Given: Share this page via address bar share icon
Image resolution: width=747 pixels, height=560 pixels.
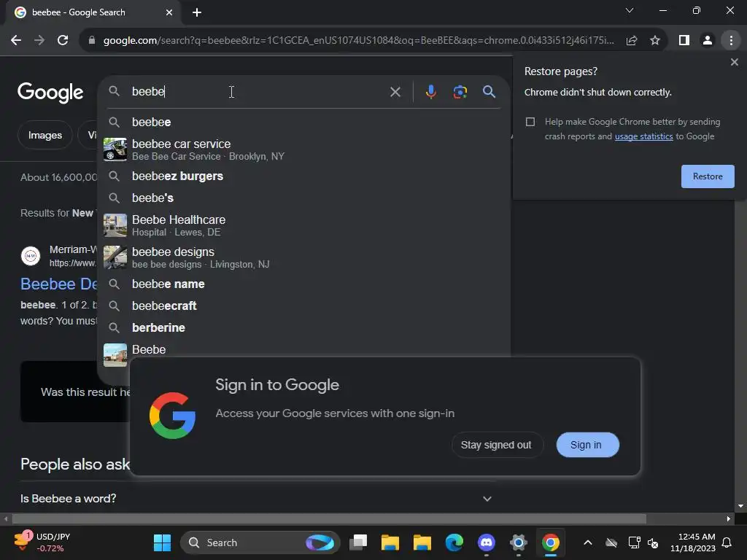Looking at the screenshot, I should click(632, 41).
